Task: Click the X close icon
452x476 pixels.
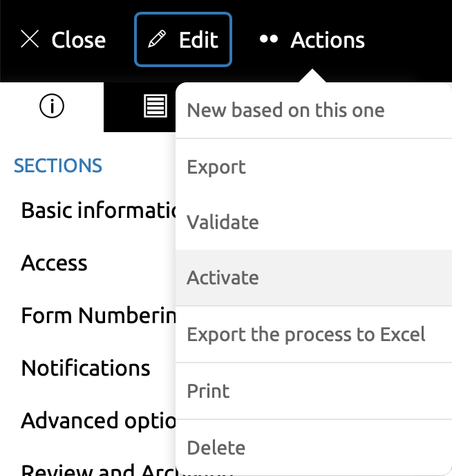Action: (x=30, y=39)
